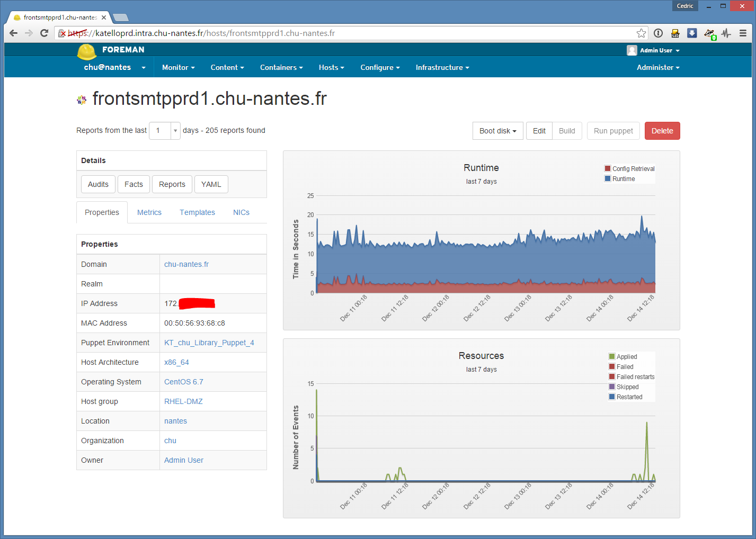This screenshot has height=539, width=756.
Task: Open the Hosts menu
Action: tap(331, 68)
